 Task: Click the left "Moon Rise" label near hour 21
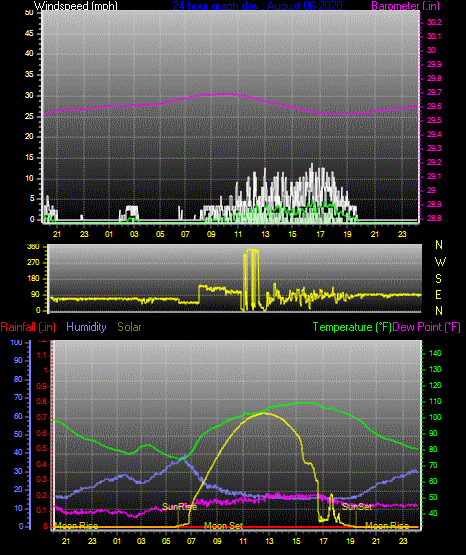pos(76,526)
